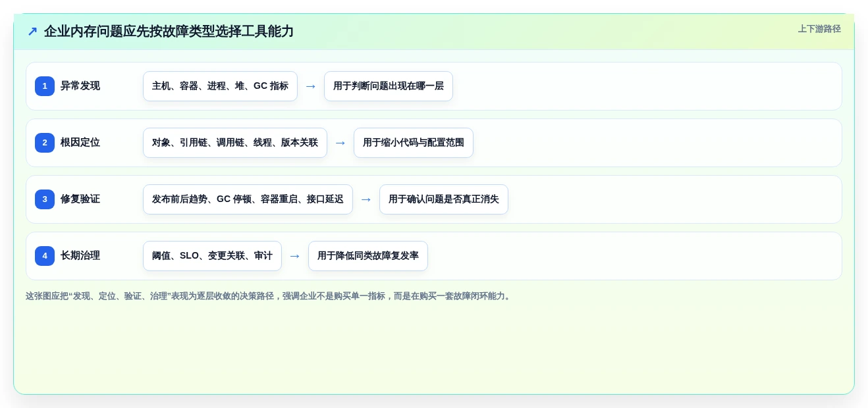The image size is (868, 408).
Task: Select the 修复验证 stage label
Action: 80,199
